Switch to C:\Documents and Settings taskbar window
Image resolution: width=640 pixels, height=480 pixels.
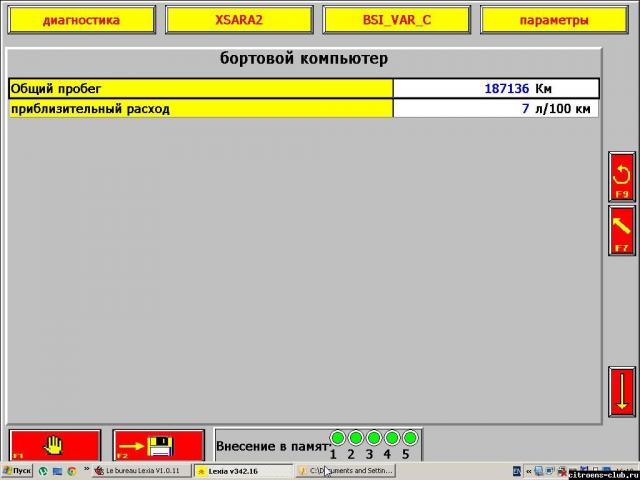345,470
